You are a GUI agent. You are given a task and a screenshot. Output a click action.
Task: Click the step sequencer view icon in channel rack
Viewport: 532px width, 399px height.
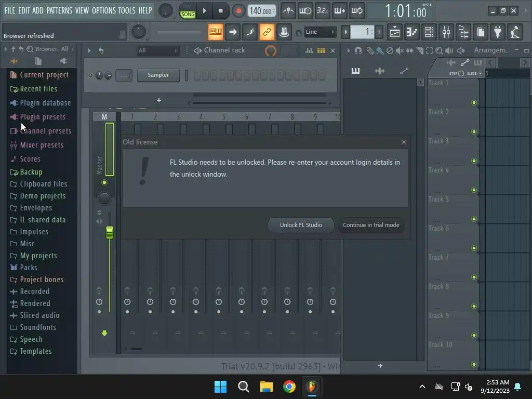[321, 50]
